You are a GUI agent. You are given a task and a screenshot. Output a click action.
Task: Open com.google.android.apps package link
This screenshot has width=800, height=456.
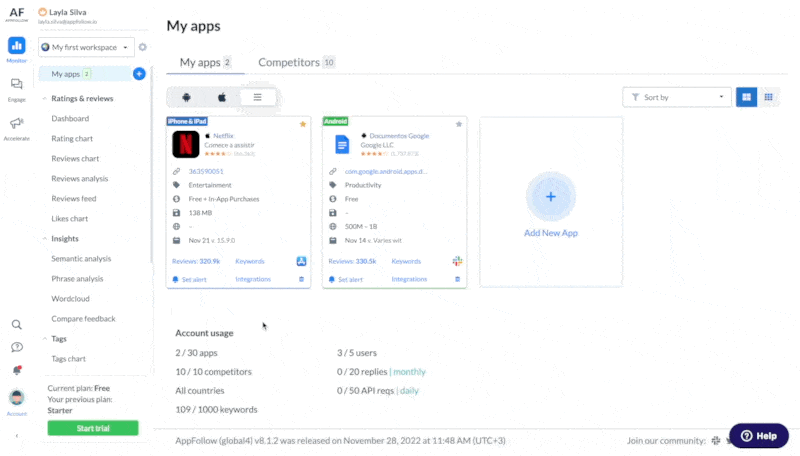(x=386, y=171)
